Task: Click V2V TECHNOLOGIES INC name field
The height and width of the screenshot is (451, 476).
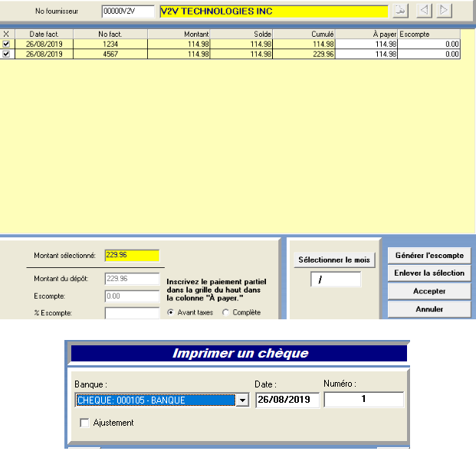Action: coord(274,11)
